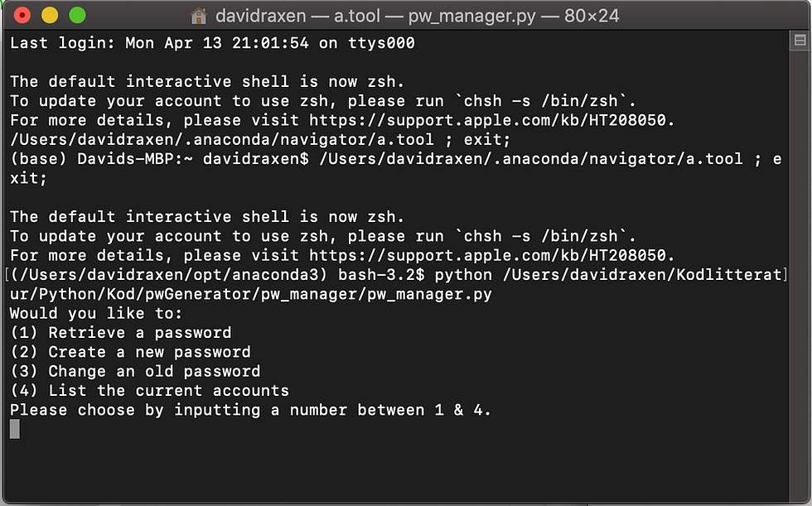Image resolution: width=812 pixels, height=506 pixels.
Task: Open the second support.apple.com HT208050 link
Action: point(487,256)
